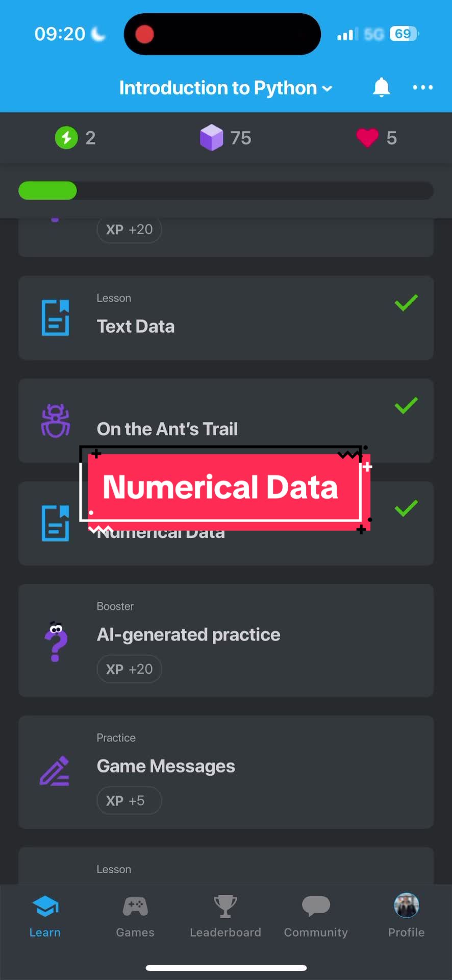Start the Game Messages practice

coord(226,772)
